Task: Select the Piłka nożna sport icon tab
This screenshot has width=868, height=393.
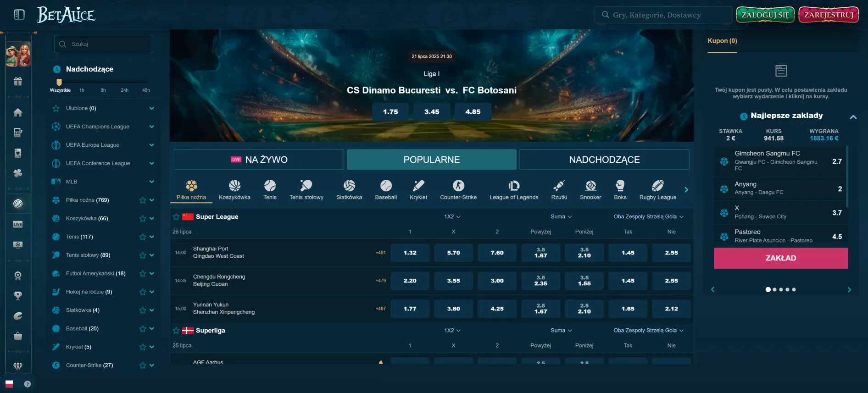Action: click(191, 190)
